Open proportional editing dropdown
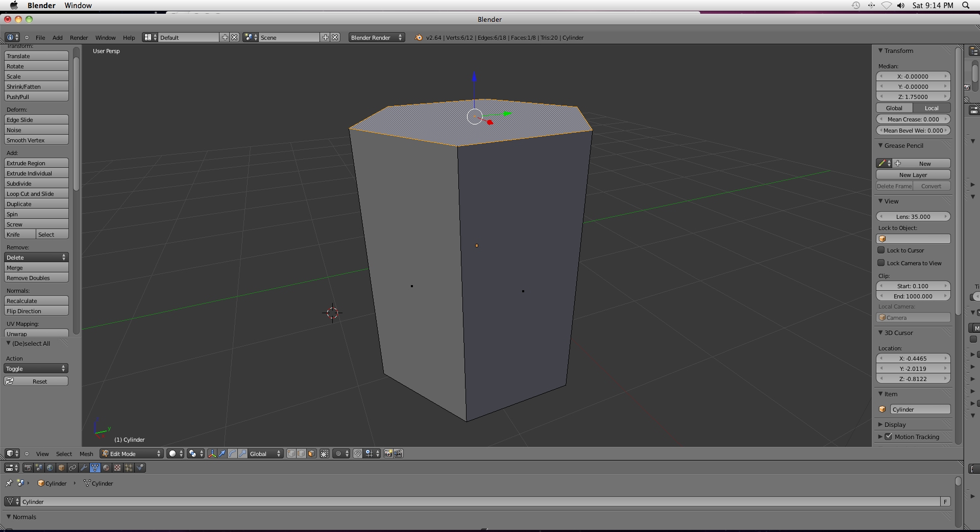This screenshot has width=980, height=532. 341,453
